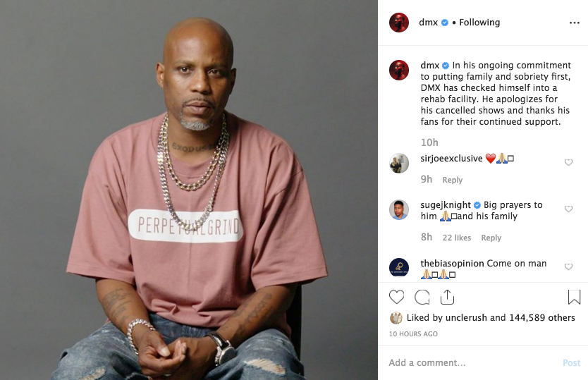View the 22 likes on sugejknight's comment
588x380 pixels.
pos(456,238)
